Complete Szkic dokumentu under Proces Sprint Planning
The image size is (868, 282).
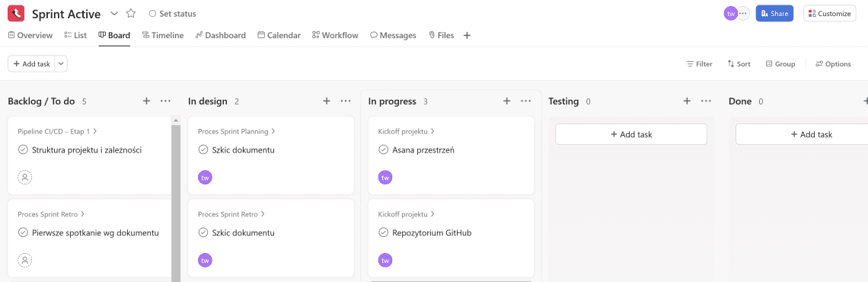[203, 149]
